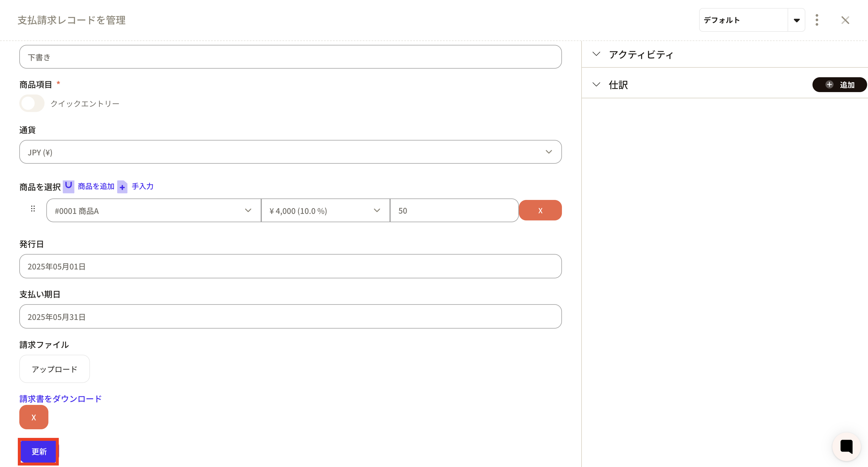Click the 商品を追加 magnet icon

[x=68, y=186]
